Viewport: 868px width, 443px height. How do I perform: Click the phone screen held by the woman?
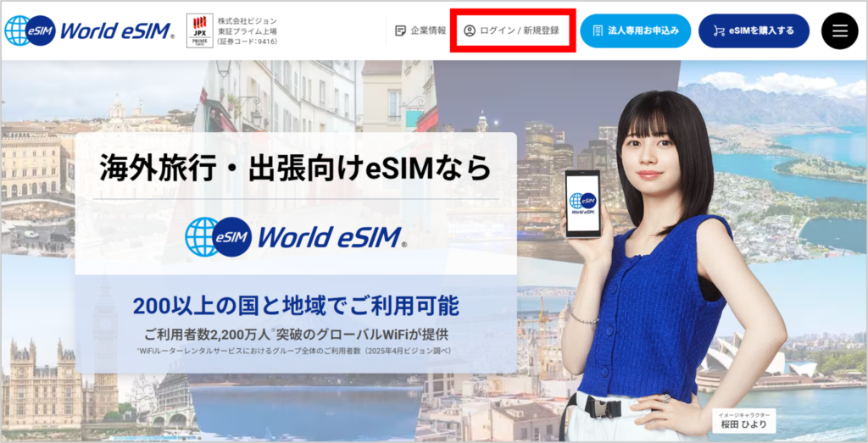[583, 203]
